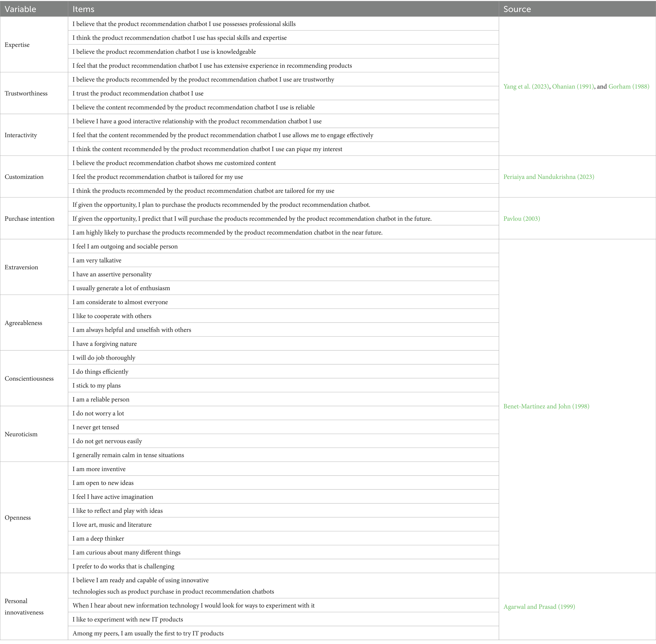Click item 'I plan to purchase the products'
The image size is (656, 644).
283,204
